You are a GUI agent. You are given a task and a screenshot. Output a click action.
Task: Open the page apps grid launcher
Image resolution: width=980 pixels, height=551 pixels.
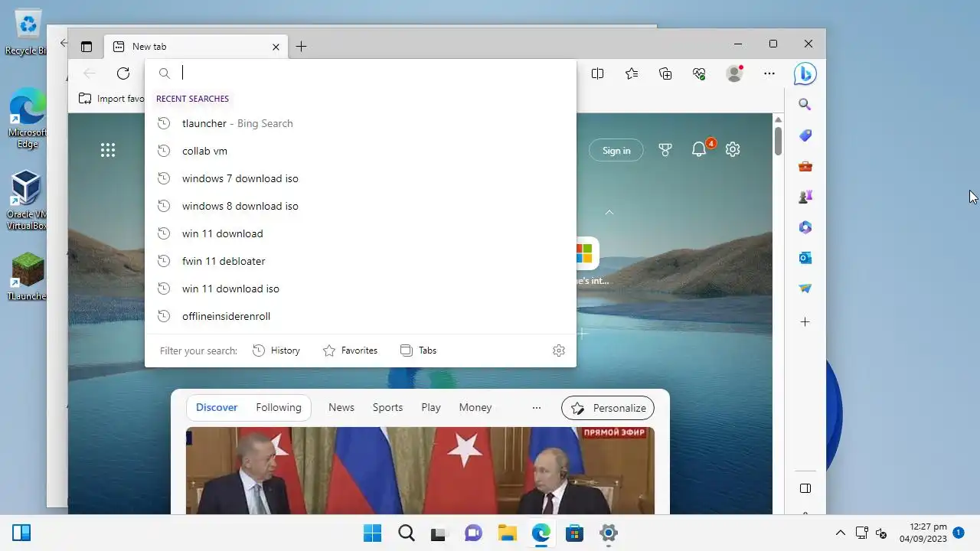coord(108,150)
